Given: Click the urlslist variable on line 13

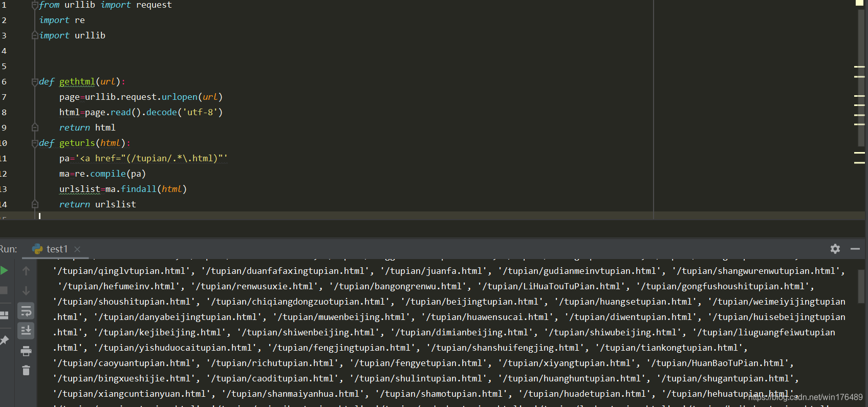Looking at the screenshot, I should tap(80, 189).
